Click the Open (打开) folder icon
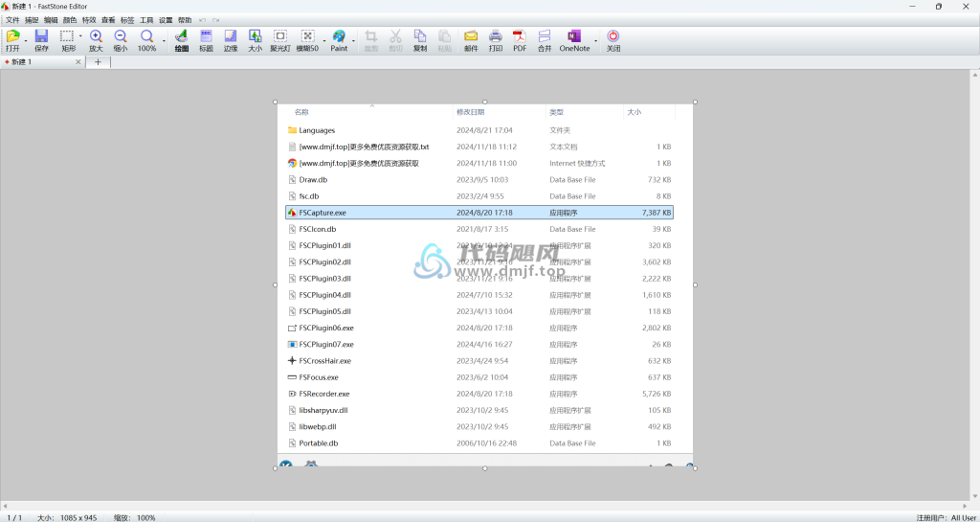980x522 pixels. click(12, 36)
